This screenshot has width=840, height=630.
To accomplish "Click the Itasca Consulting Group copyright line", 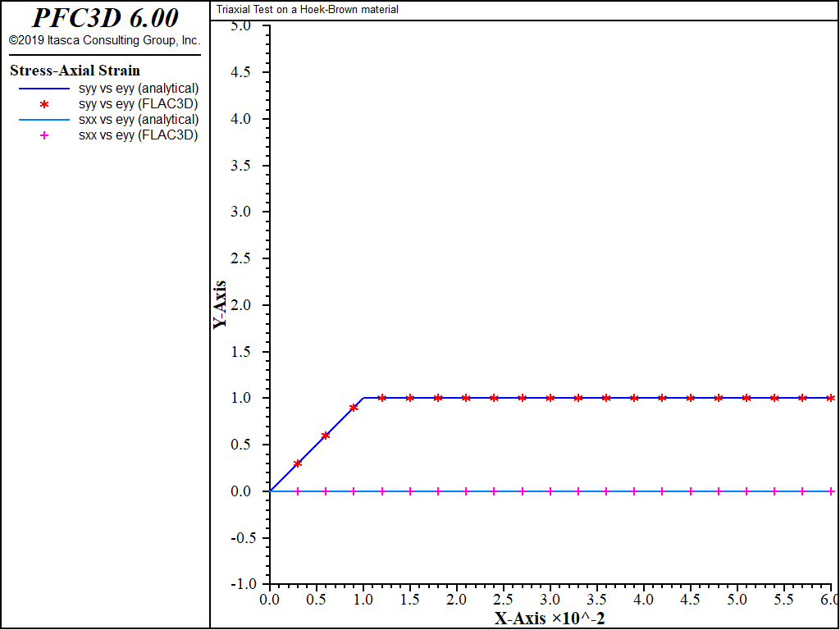I will (104, 40).
